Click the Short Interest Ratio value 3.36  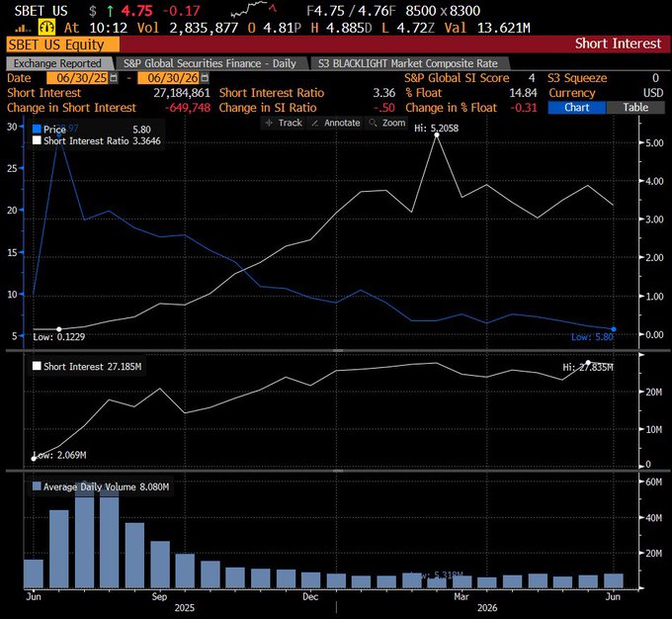[384, 93]
